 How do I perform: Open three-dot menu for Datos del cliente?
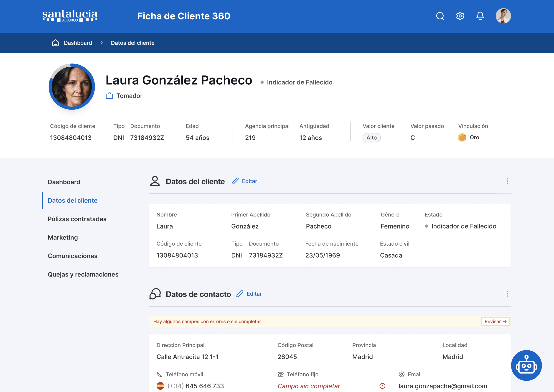pos(507,181)
